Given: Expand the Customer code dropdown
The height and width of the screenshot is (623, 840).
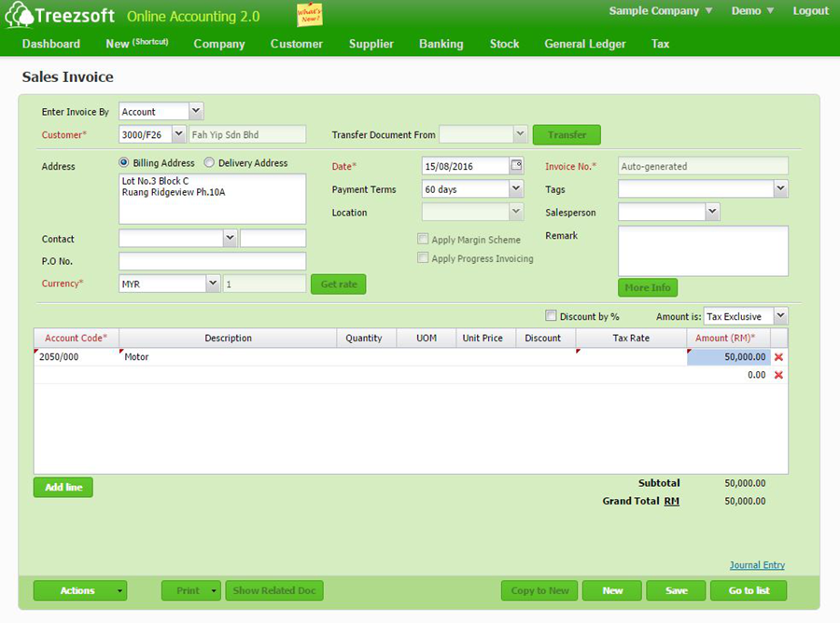Looking at the screenshot, I should pos(179,134).
